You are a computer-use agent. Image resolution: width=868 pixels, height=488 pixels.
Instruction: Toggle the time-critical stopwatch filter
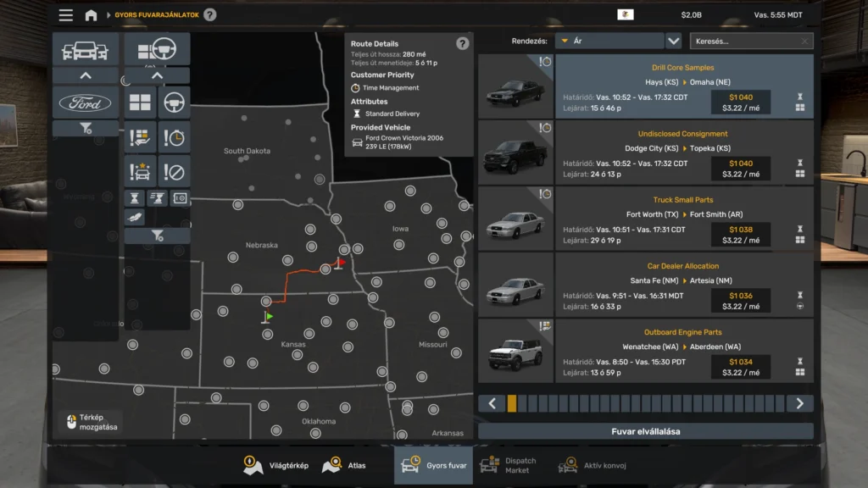coord(174,138)
